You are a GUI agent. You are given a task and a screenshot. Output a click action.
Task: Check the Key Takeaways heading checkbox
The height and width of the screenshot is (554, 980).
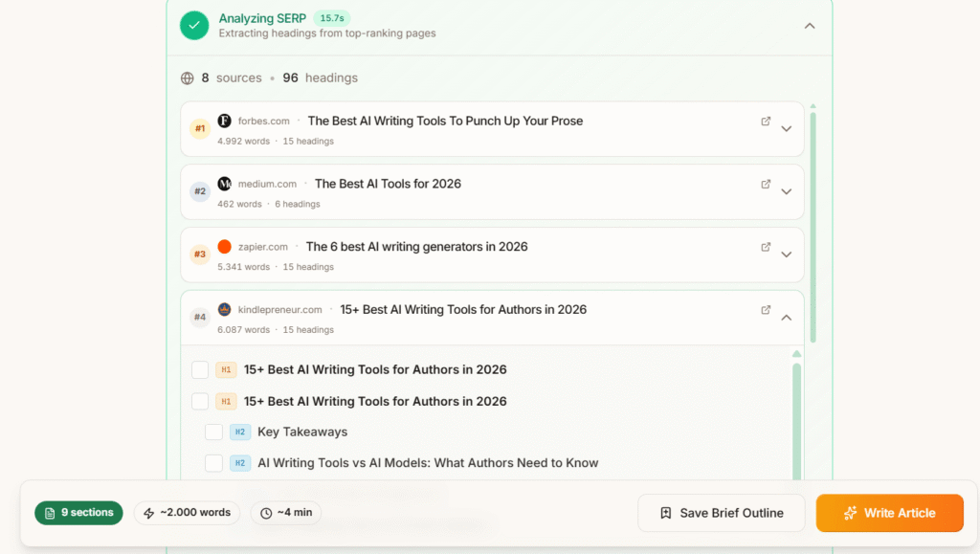coord(214,432)
